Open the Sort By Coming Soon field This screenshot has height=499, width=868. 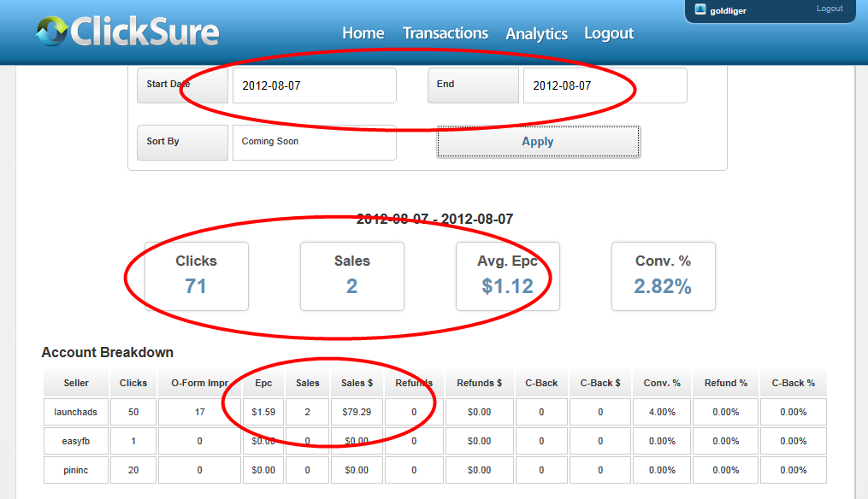(315, 142)
